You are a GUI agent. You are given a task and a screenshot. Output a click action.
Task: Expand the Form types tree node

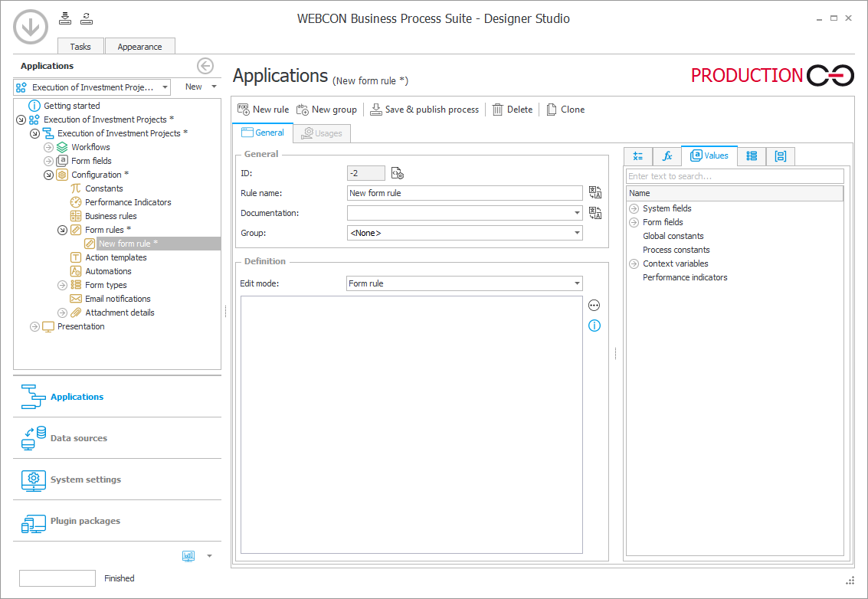click(63, 285)
